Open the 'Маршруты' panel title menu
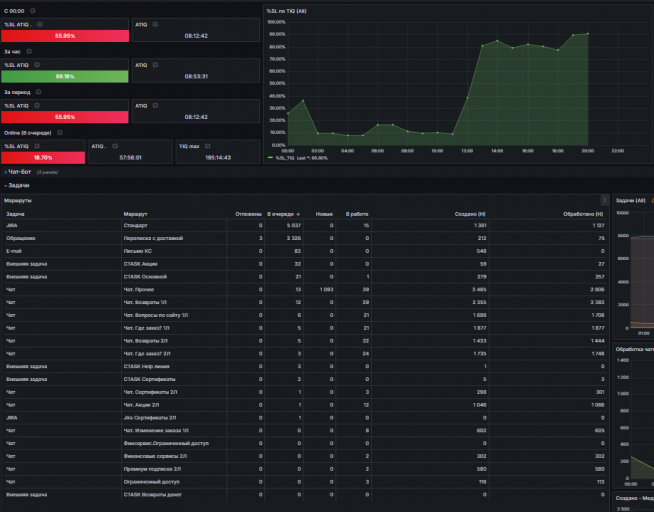 [18, 201]
